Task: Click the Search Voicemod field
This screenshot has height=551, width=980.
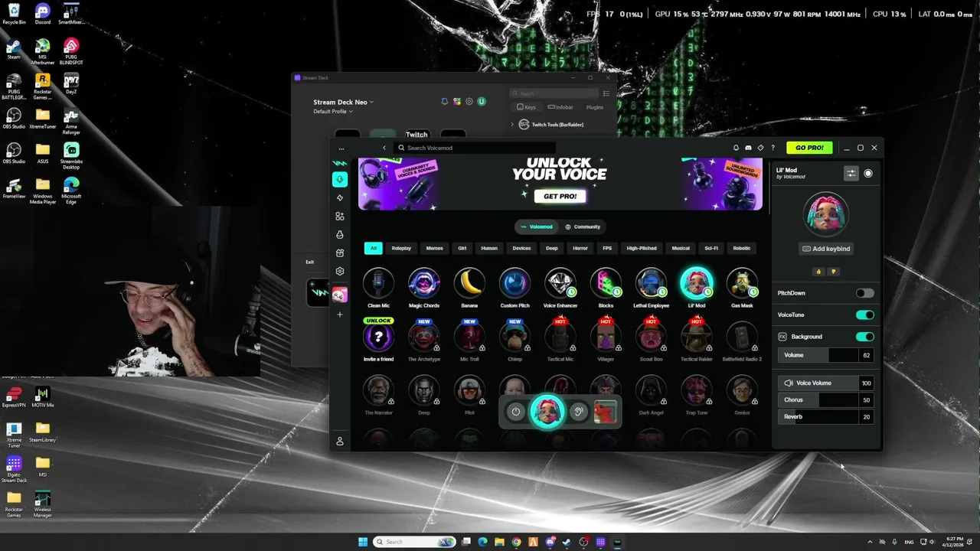Action: [x=474, y=148]
